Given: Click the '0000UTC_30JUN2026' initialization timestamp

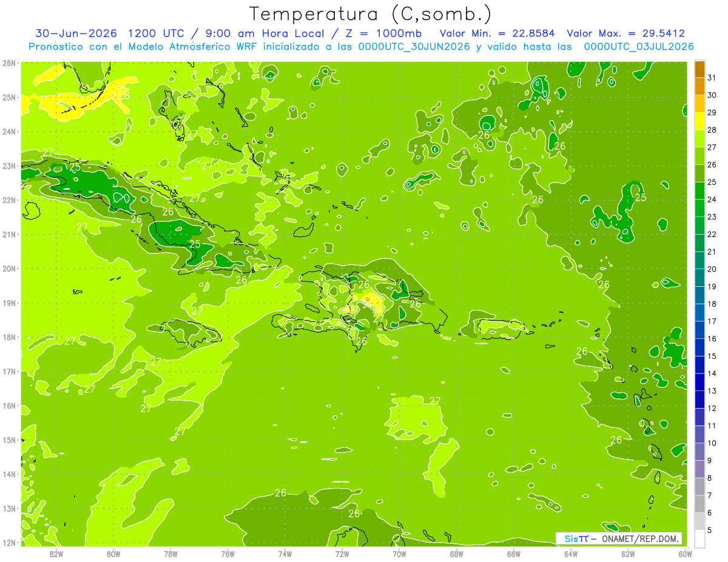Looking at the screenshot, I should [x=414, y=47].
